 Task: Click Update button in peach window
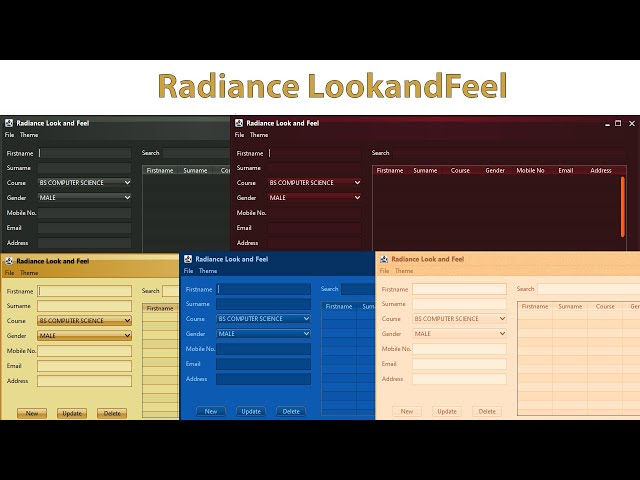[x=447, y=411]
